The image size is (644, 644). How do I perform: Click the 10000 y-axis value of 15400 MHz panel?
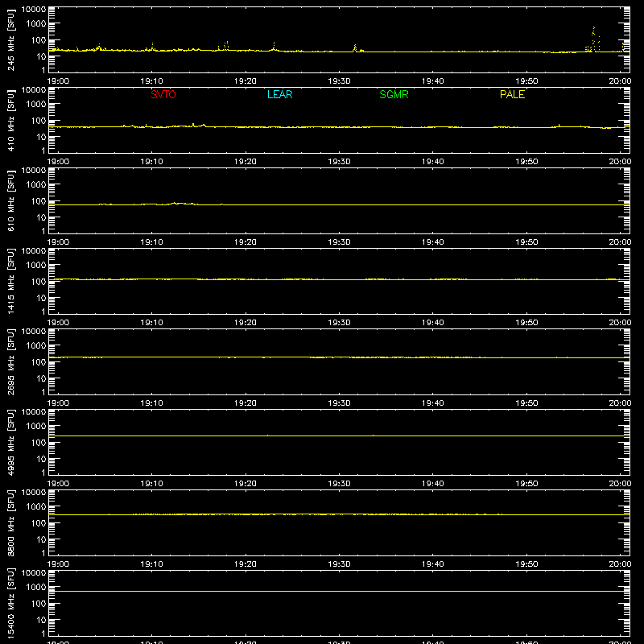click(x=34, y=573)
